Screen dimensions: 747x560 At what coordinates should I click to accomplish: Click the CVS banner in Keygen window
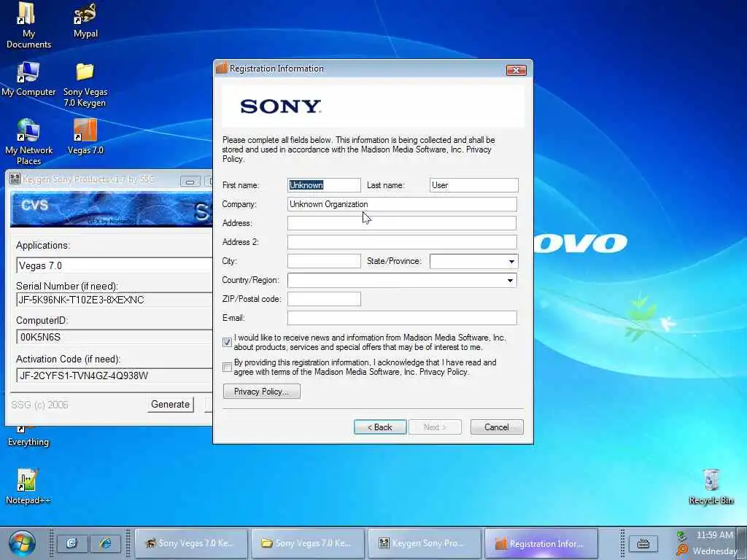pyautogui.click(x=111, y=209)
